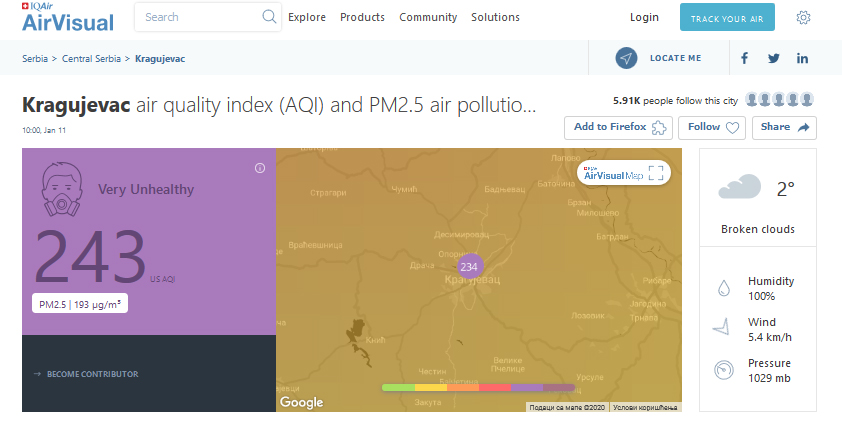842x429 pixels.
Task: Open settings via the gear icon
Action: click(x=803, y=17)
